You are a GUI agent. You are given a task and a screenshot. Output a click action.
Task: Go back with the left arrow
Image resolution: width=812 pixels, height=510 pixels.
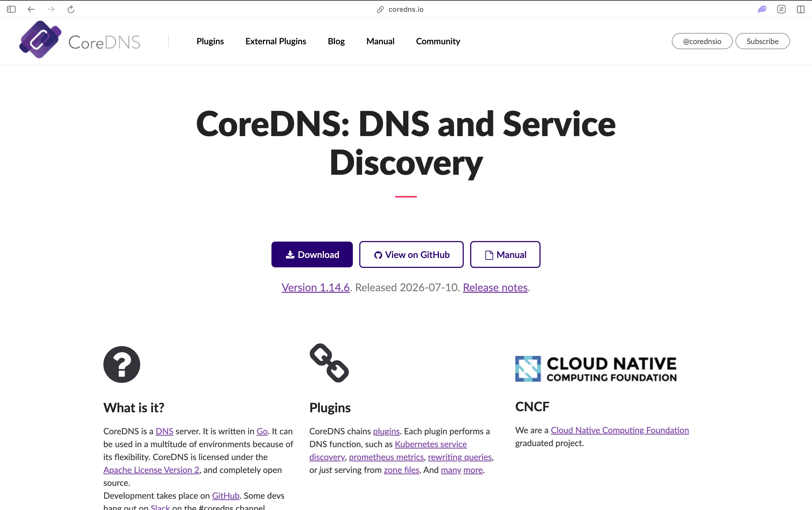31,9
